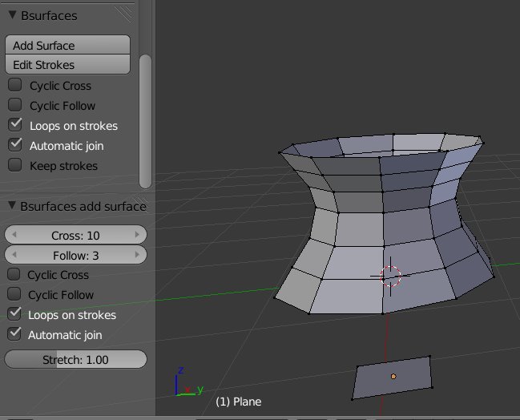Click the Stretch 1.00 slider
The width and height of the screenshot is (520, 420).
click(x=75, y=360)
